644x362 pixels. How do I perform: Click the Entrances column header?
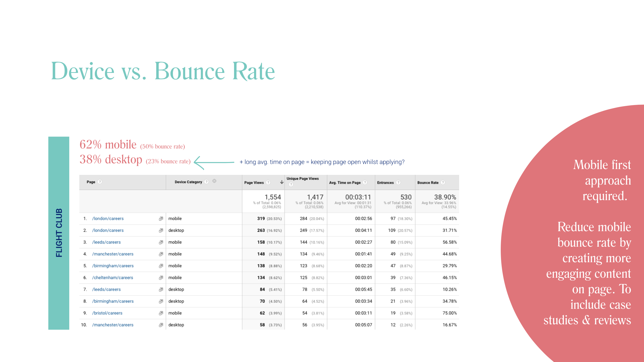point(385,183)
